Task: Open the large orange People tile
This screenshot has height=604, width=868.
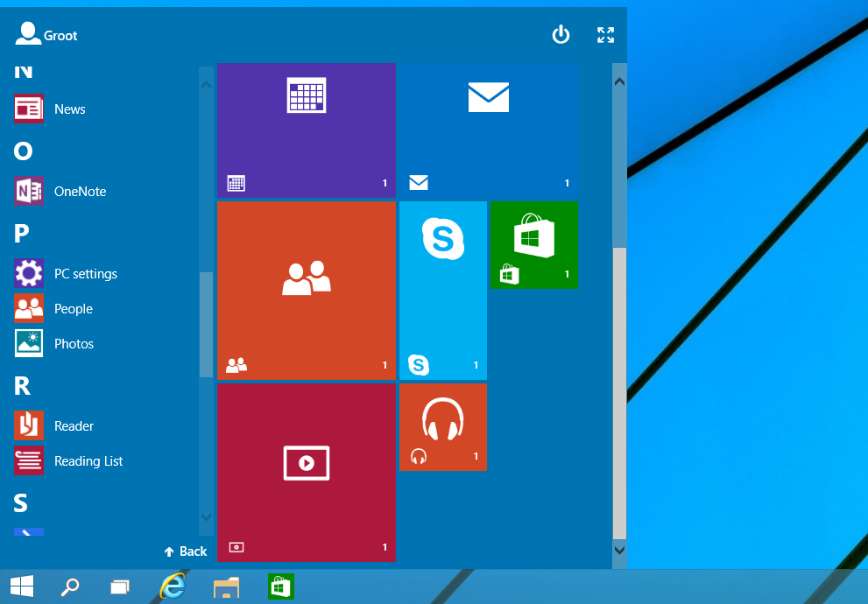Action: click(x=307, y=291)
